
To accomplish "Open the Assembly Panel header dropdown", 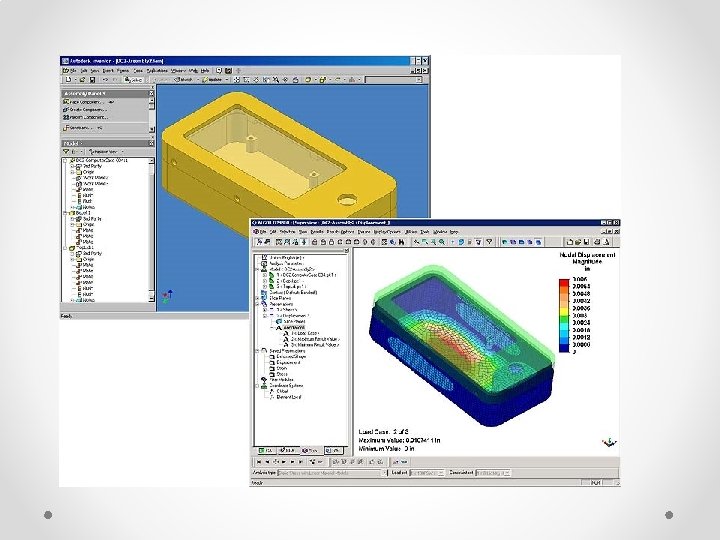I will coord(84,93).
